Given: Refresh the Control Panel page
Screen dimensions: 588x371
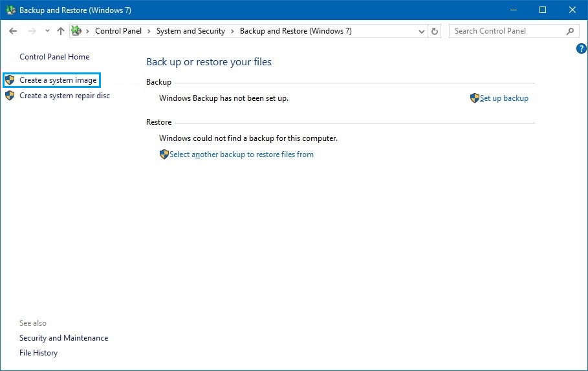Looking at the screenshot, I should point(435,31).
